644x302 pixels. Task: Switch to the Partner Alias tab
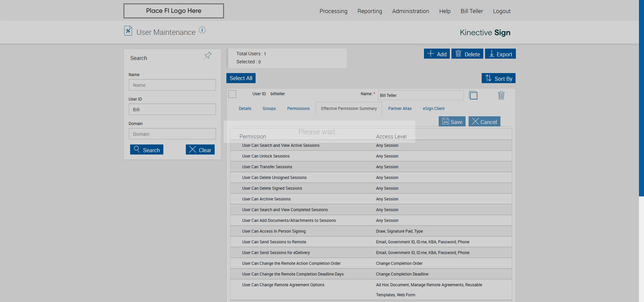coord(400,109)
